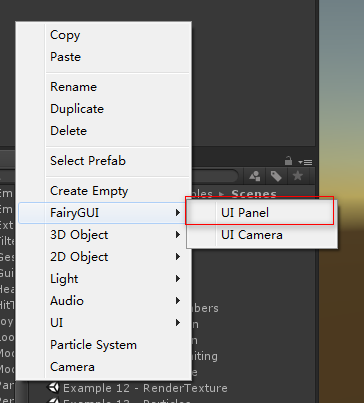Click the project search input field
This screenshot has width=364, height=403.
coord(215,176)
